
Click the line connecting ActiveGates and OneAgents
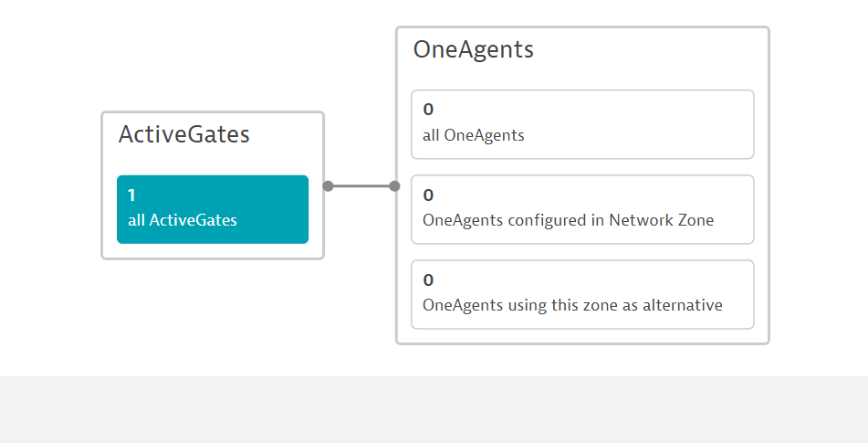coord(361,186)
